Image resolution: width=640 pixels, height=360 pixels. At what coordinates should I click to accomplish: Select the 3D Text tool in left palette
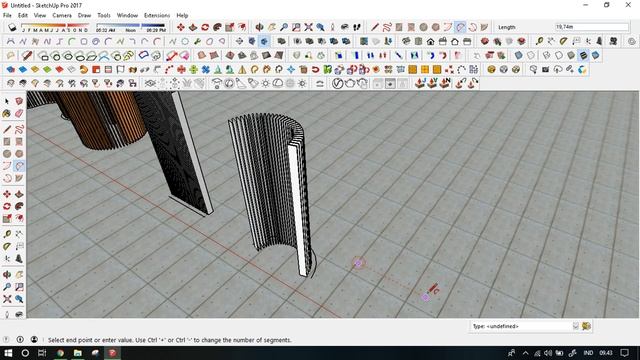tap(19, 259)
